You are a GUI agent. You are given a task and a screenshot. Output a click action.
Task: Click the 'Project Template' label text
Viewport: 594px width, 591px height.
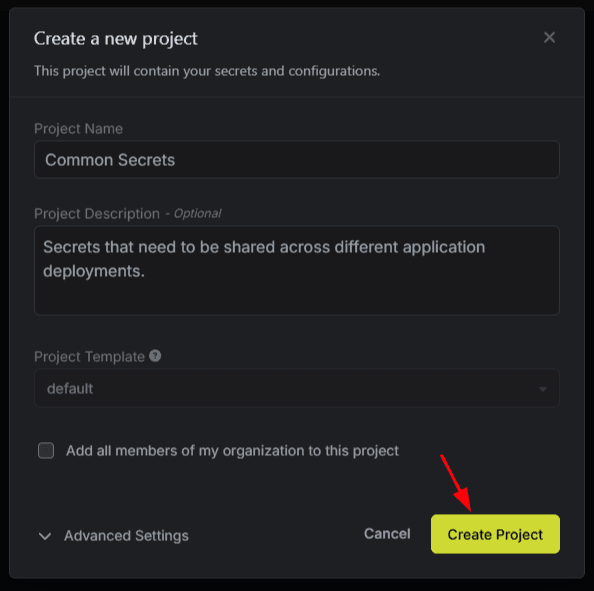coord(89,356)
